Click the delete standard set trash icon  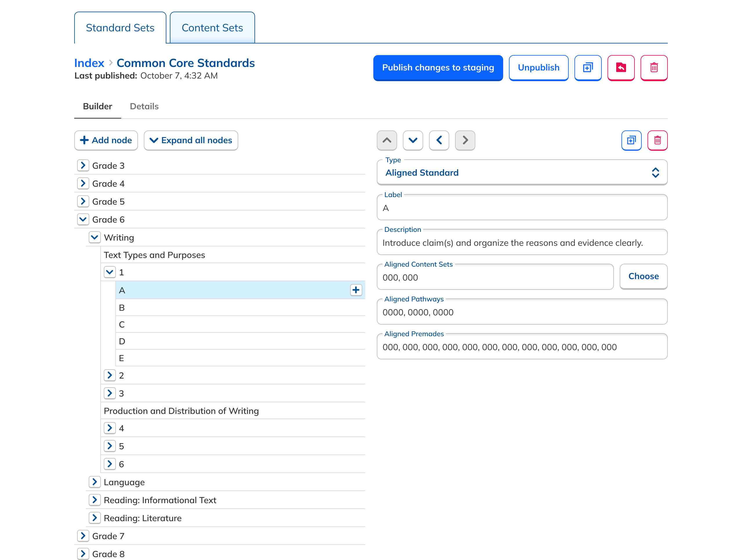click(653, 68)
